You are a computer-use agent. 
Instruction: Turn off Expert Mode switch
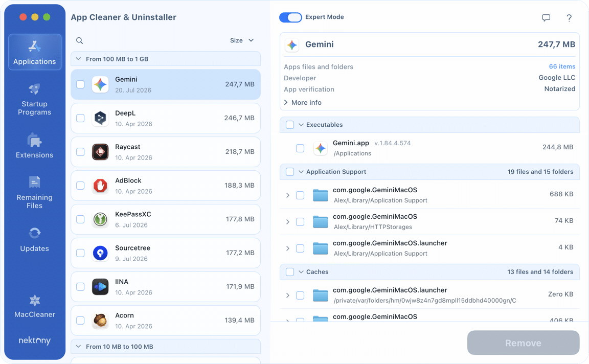point(290,17)
